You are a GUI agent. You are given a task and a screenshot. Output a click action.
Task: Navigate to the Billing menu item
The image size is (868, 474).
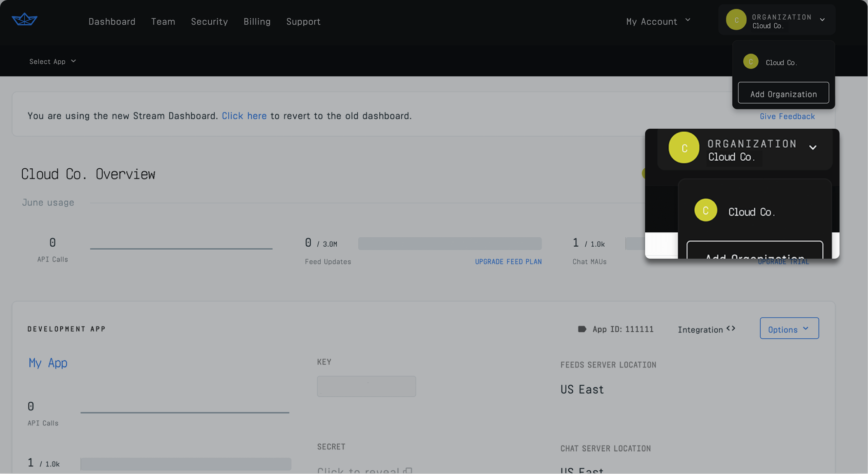[257, 21]
